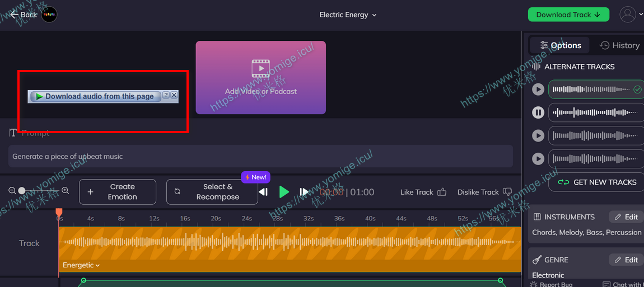Dislike the track with thumbs down

[x=484, y=192]
